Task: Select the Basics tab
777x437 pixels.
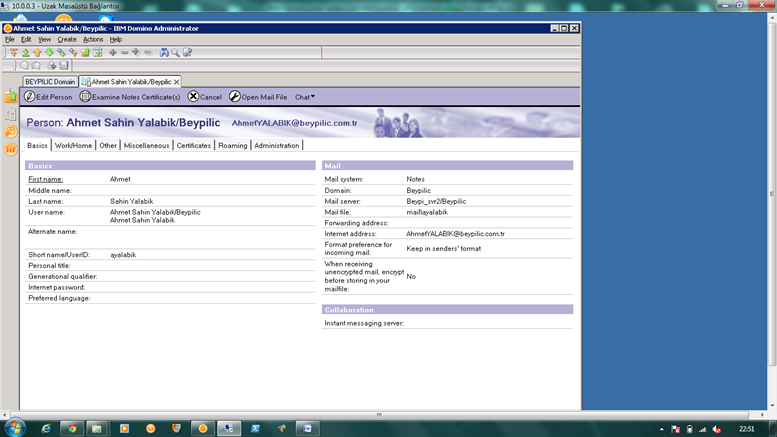Action: 37,145
